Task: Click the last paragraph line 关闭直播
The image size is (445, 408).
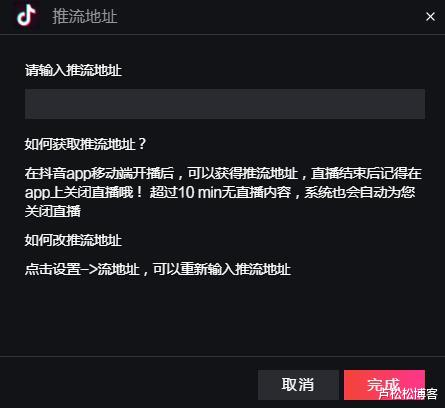Action: [x=53, y=211]
